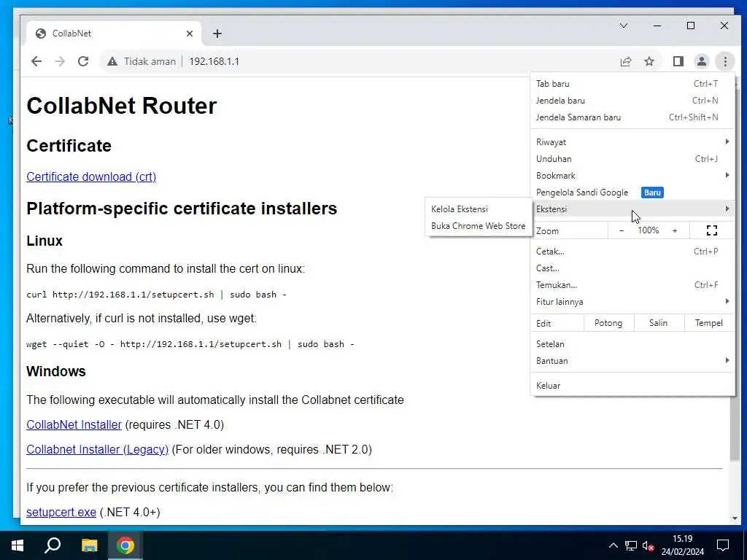Screen dimensions: 747x560
Task: Expand the Bookmark submenu
Action: 632,176
